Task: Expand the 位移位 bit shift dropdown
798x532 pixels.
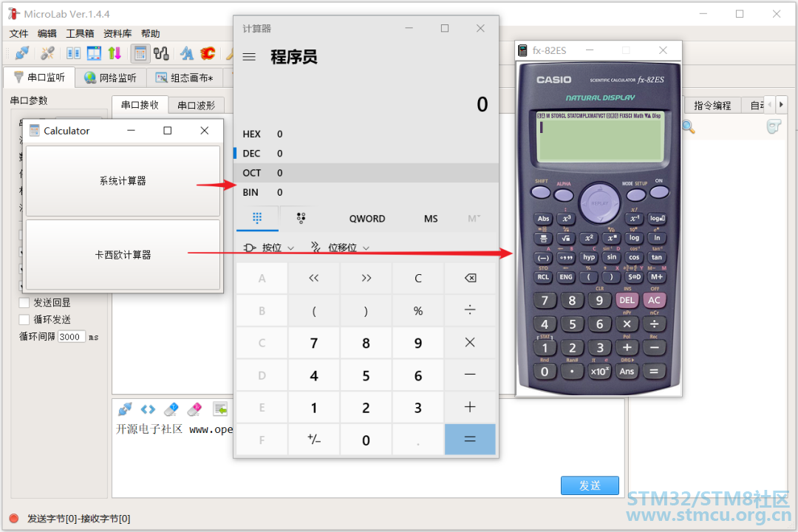Action: click(x=340, y=248)
